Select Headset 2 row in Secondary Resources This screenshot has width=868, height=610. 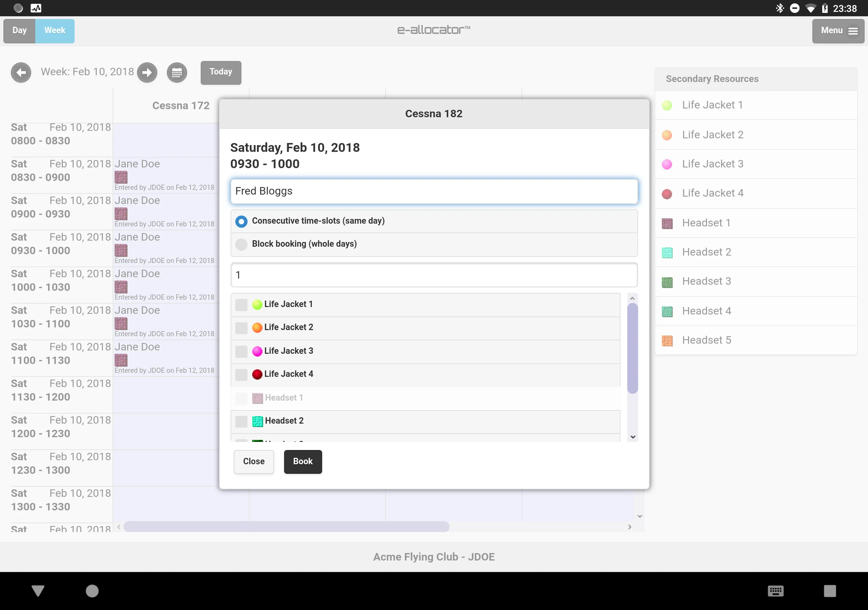click(x=756, y=252)
